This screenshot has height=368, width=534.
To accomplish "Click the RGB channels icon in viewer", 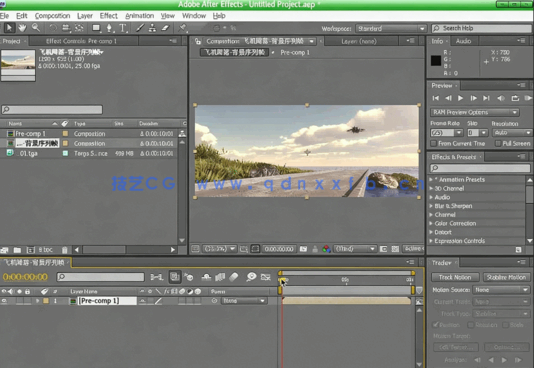I will (x=327, y=249).
